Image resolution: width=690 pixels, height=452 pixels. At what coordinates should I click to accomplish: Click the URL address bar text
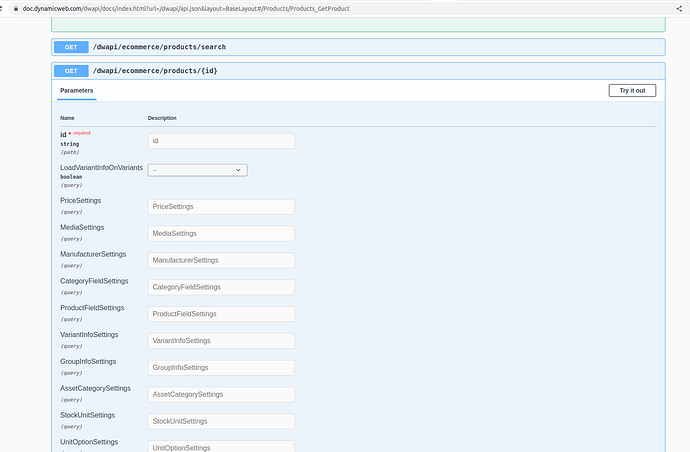186,8
